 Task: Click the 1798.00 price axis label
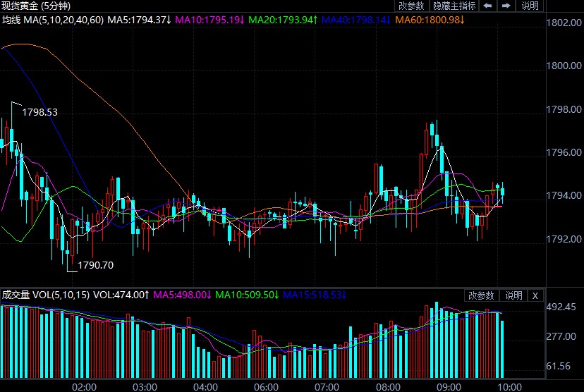[564, 109]
